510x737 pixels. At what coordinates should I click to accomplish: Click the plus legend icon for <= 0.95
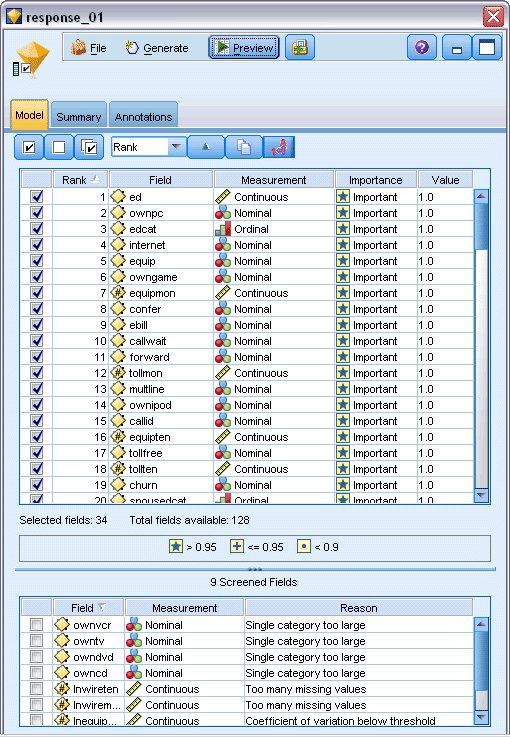(237, 547)
